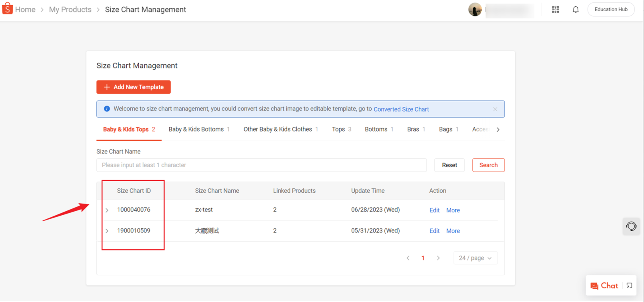Open the Education Hub button
Viewport: 644px width, 302px height.
coord(611,10)
